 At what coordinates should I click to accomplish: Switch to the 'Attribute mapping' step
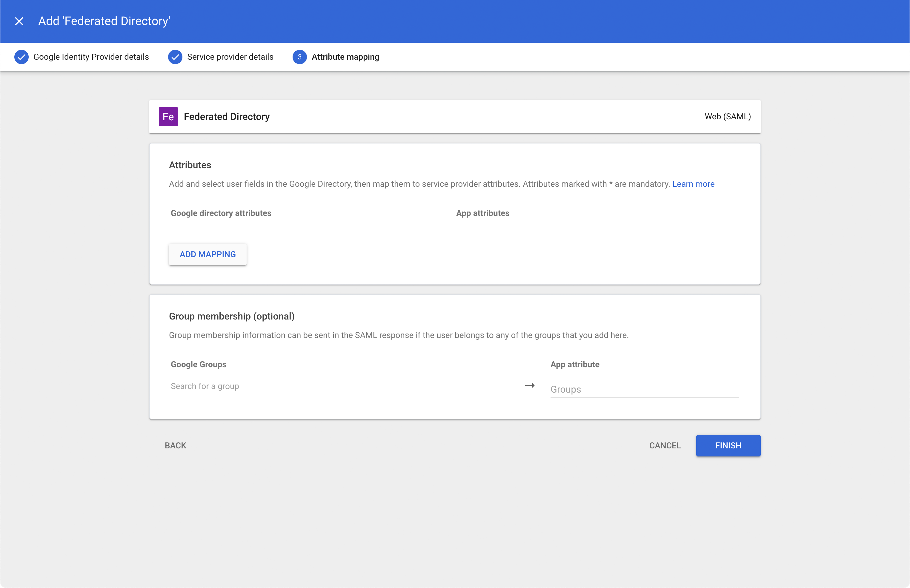(x=345, y=56)
